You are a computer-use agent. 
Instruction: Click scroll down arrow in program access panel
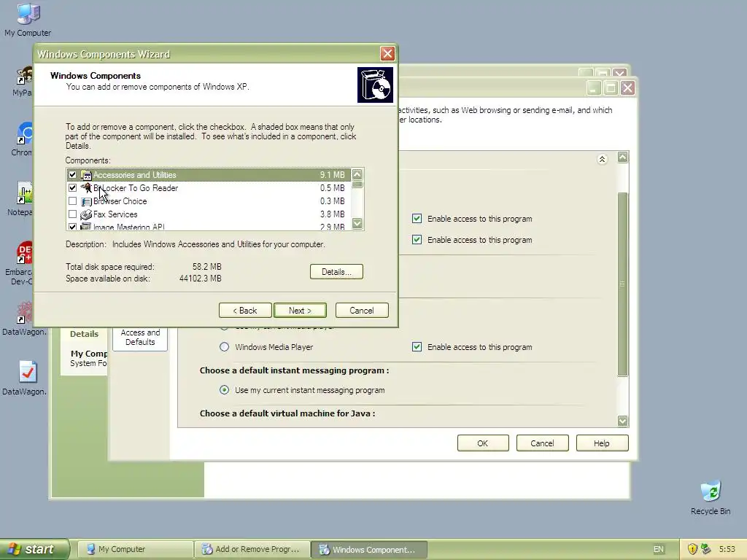point(623,421)
